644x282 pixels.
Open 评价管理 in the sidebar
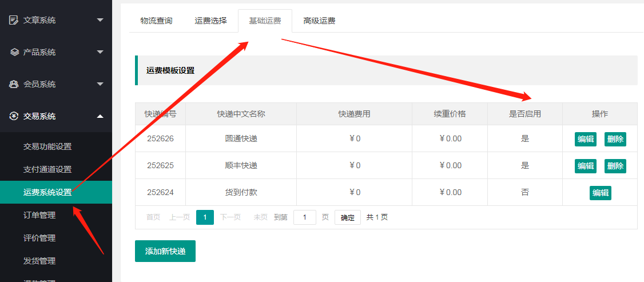pyautogui.click(x=39, y=238)
